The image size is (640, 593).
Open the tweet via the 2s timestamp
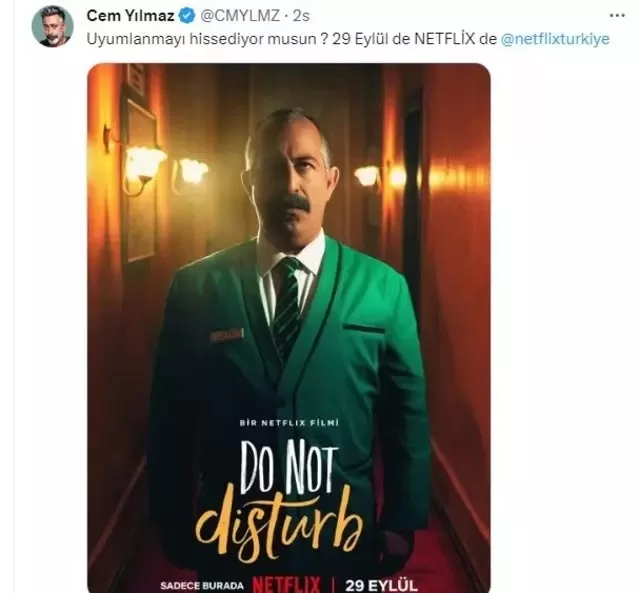(x=301, y=16)
